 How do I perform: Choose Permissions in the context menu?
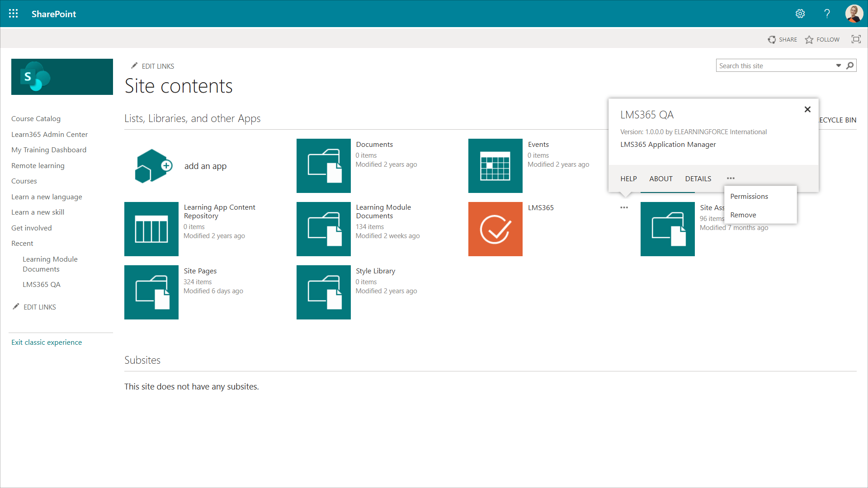click(749, 196)
